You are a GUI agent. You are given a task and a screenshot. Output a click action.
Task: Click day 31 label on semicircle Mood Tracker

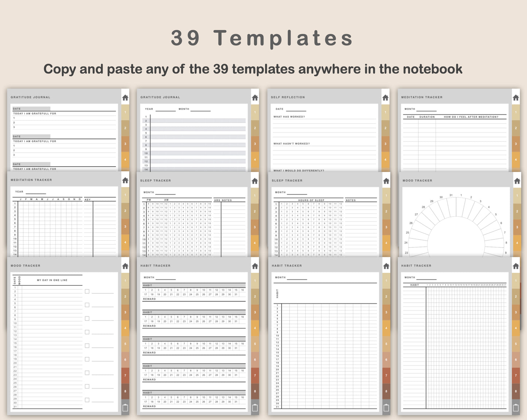pyautogui.click(x=451, y=195)
